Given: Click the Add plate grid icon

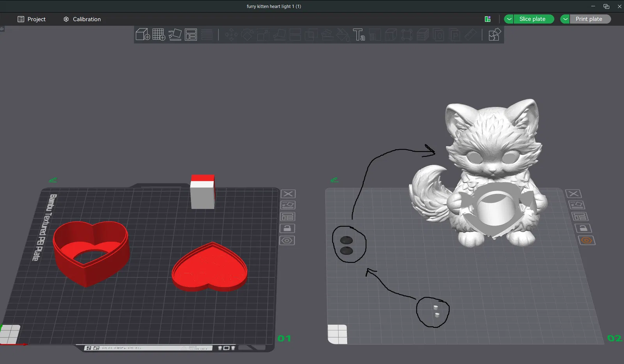Looking at the screenshot, I should click(x=159, y=35).
